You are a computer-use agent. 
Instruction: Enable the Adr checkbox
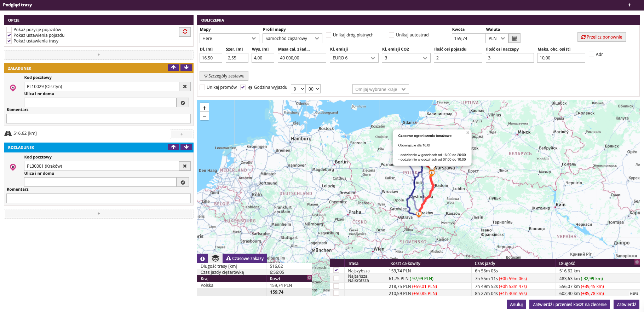coord(592,54)
